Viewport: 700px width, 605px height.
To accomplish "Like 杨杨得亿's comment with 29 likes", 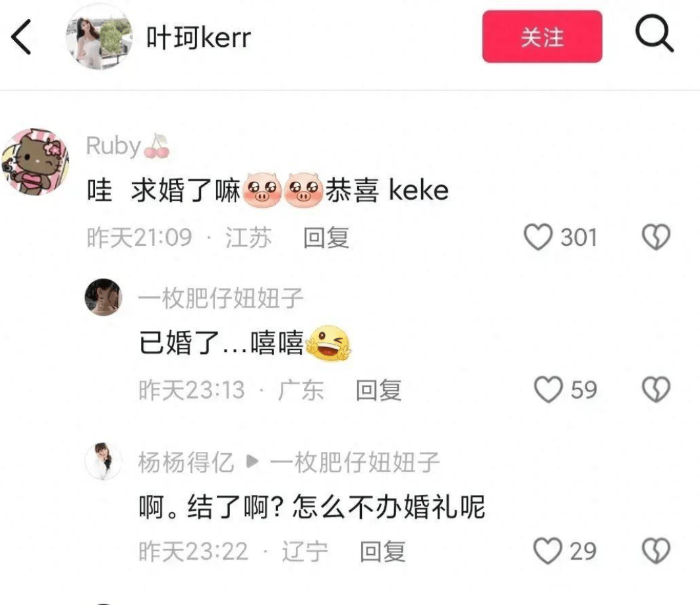I will tap(548, 551).
